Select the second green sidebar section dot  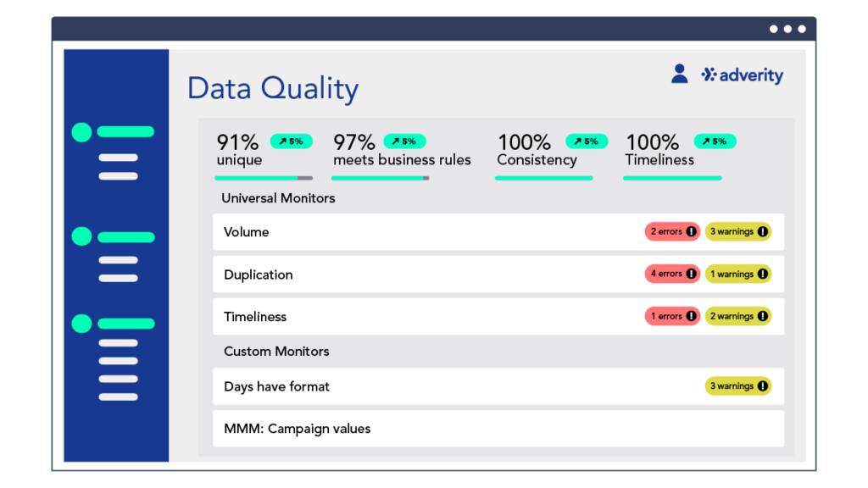point(81,237)
